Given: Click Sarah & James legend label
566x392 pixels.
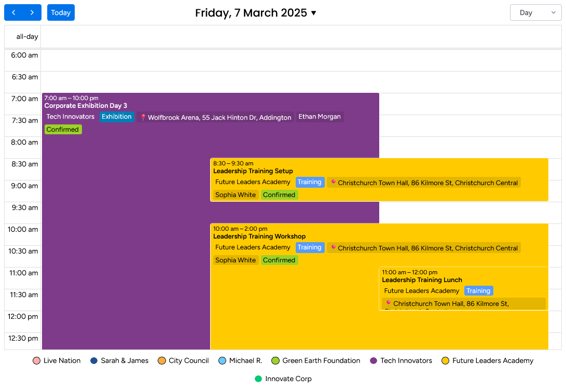Looking at the screenshot, I should tap(125, 360).
